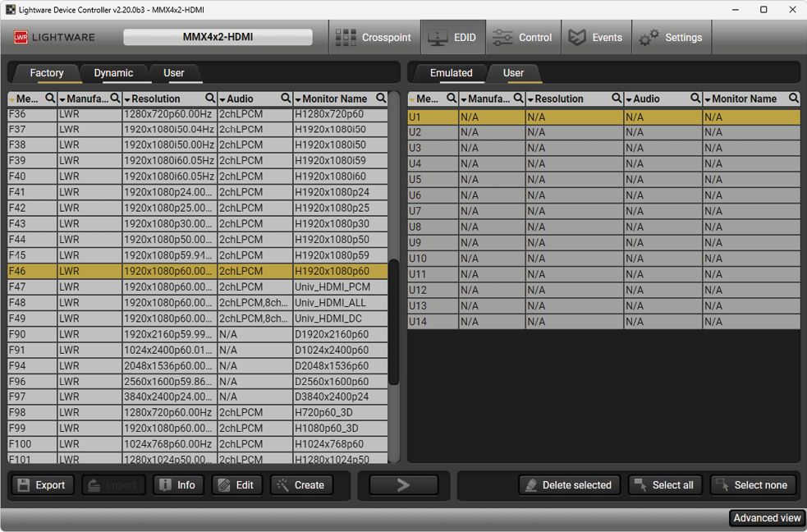
Task: Open the Manufacturer column dropdown in right table
Action: (465, 99)
